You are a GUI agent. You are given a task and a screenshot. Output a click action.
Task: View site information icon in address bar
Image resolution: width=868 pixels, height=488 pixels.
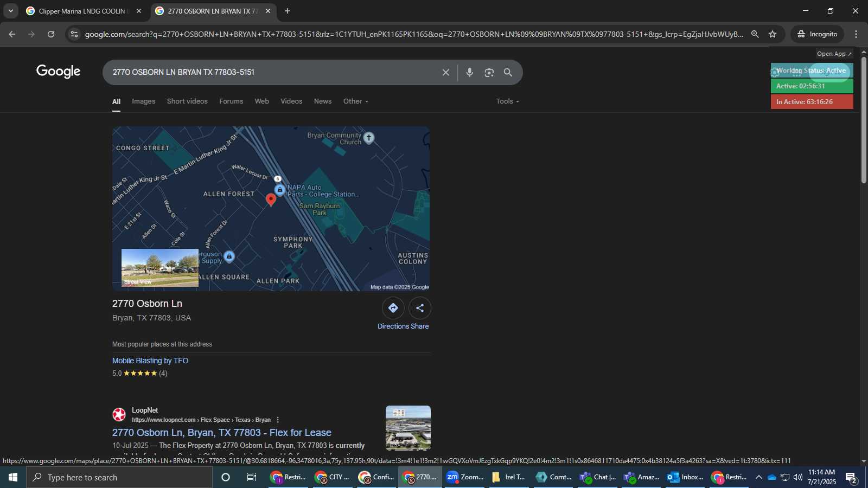[x=74, y=34]
